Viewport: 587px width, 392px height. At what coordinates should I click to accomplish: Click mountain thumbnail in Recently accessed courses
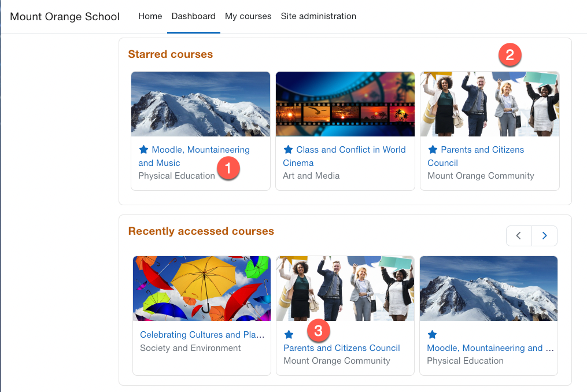coord(489,289)
